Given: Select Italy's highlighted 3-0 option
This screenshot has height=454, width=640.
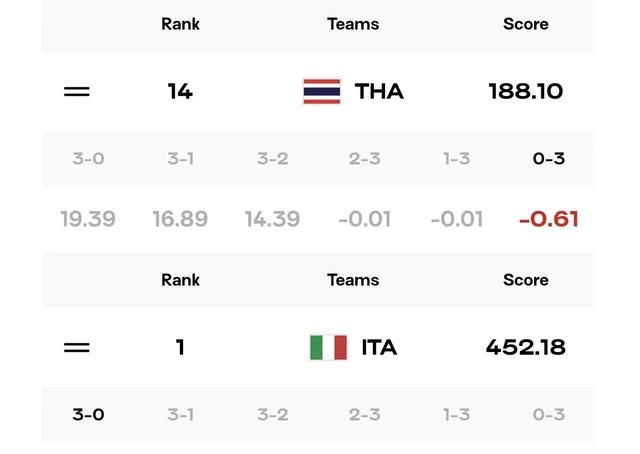Looking at the screenshot, I should coord(88,414).
